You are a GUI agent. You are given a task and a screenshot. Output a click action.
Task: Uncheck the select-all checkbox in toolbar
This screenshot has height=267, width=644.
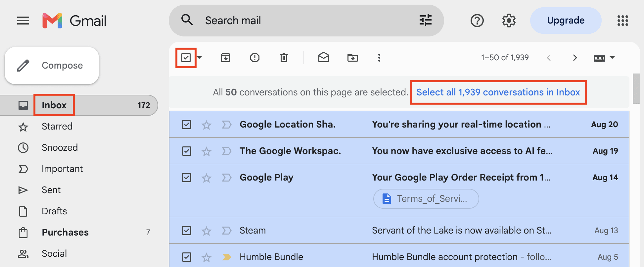coord(186,58)
